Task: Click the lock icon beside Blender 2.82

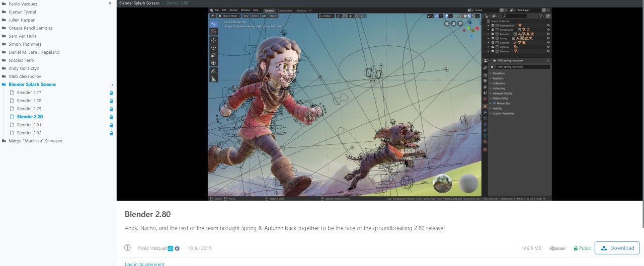Action: (x=111, y=133)
